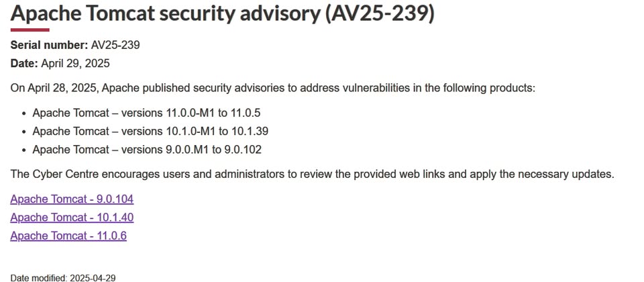Follow the Apache Tomcat - 11.0.6 link
Viewport: 644px width, 282px height.
coord(68,236)
